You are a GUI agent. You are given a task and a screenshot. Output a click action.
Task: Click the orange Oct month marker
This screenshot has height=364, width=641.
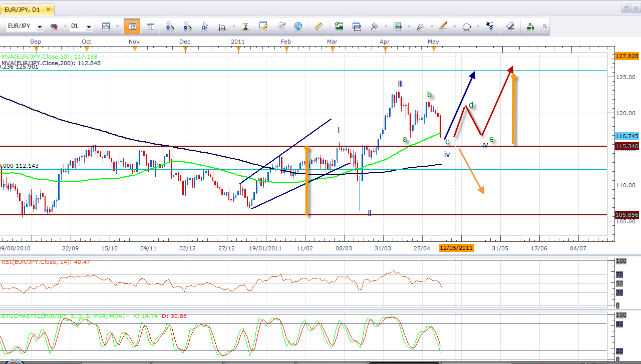click(x=87, y=49)
